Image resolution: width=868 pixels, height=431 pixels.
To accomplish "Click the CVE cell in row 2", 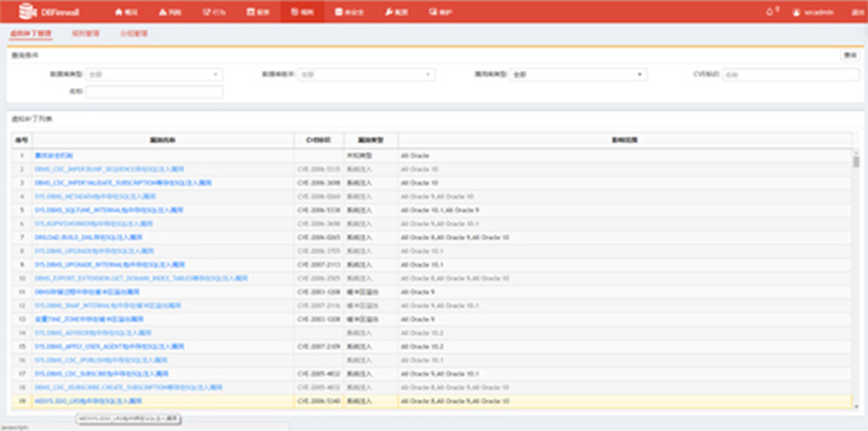I will (x=319, y=169).
